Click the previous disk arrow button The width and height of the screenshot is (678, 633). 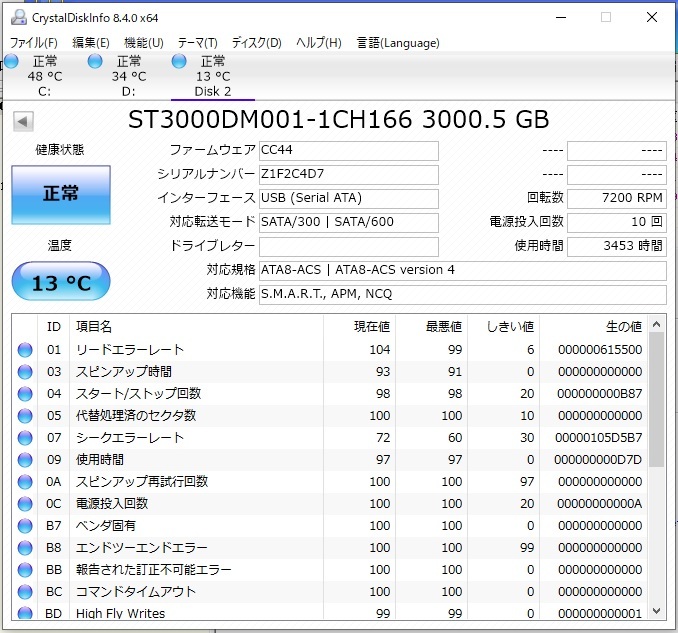(x=23, y=121)
